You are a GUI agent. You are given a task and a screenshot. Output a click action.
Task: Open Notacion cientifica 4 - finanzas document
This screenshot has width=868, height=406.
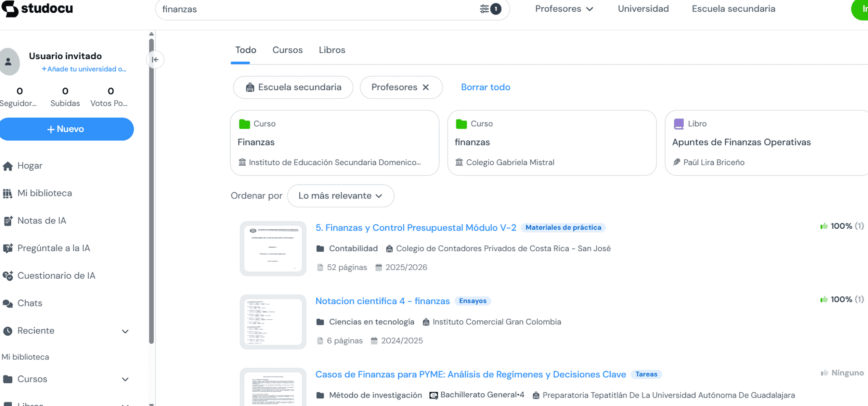click(x=383, y=301)
